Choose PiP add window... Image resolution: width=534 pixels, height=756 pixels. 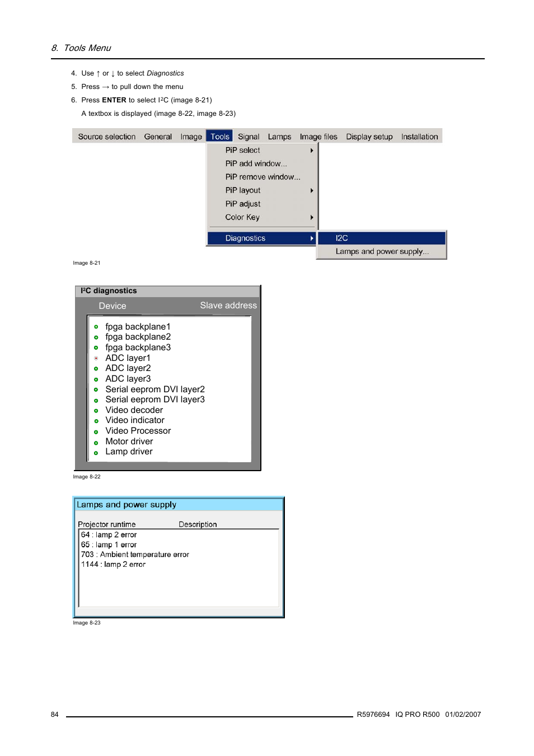261,163
